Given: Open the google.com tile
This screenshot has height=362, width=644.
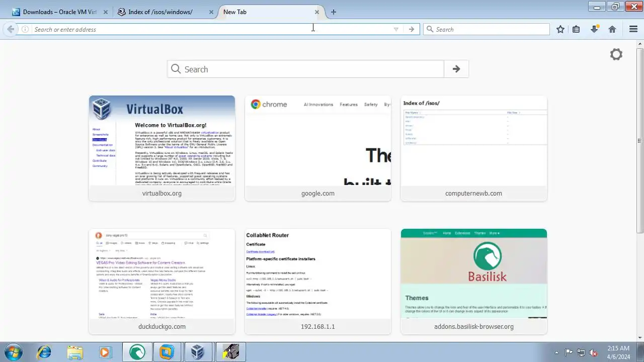Looking at the screenshot, I should click(x=318, y=148).
